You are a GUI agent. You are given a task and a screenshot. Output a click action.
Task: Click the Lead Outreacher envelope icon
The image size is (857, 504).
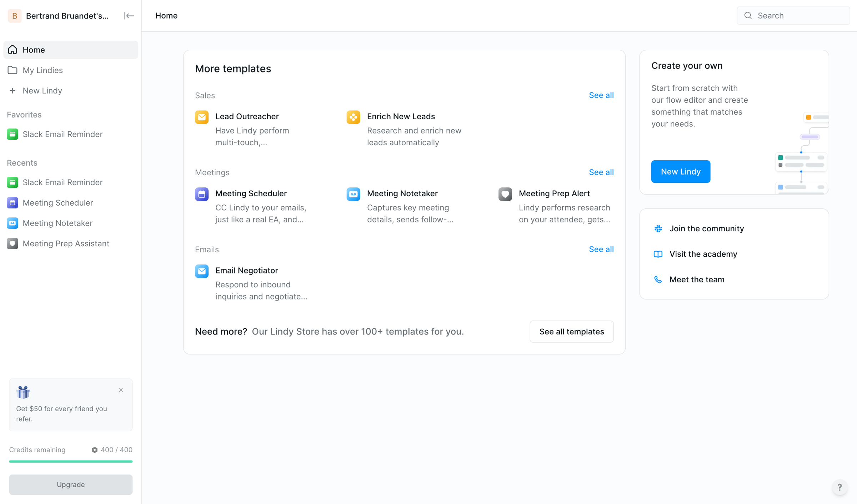[x=202, y=117]
